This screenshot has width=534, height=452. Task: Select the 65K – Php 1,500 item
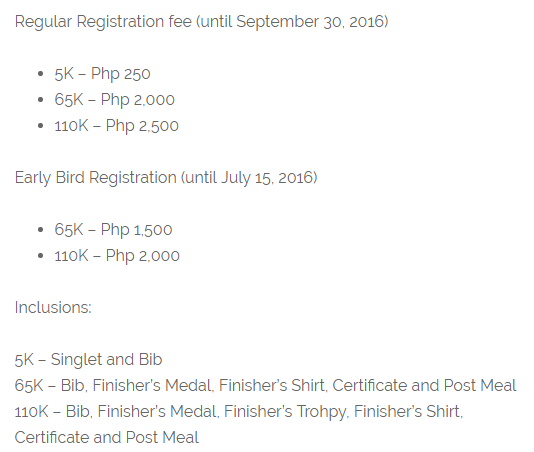pos(113,230)
